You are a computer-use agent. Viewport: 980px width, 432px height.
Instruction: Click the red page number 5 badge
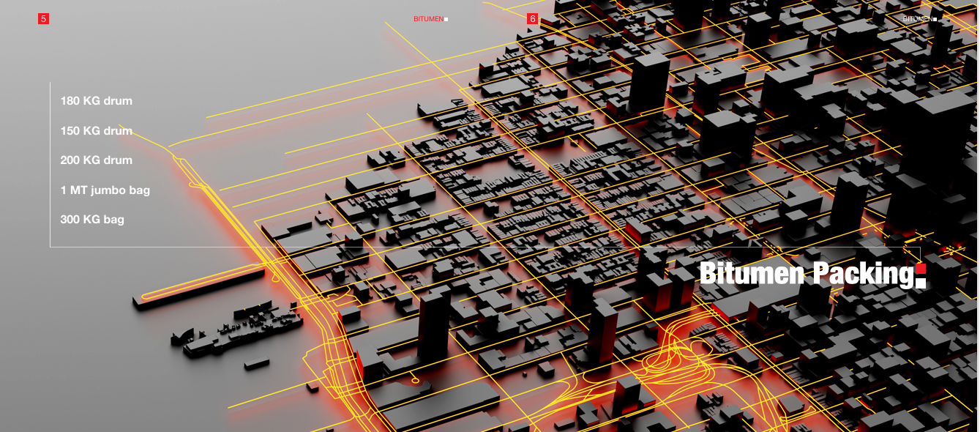[43, 19]
